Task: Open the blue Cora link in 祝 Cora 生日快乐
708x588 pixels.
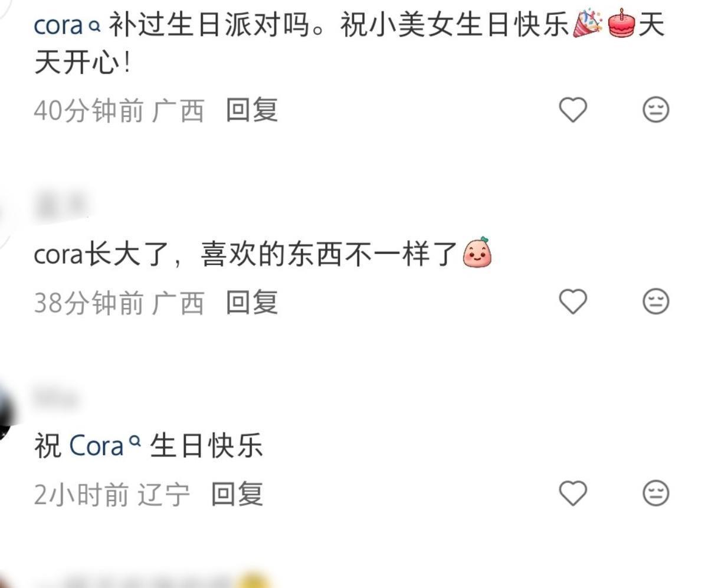Action: pyautogui.click(x=97, y=446)
